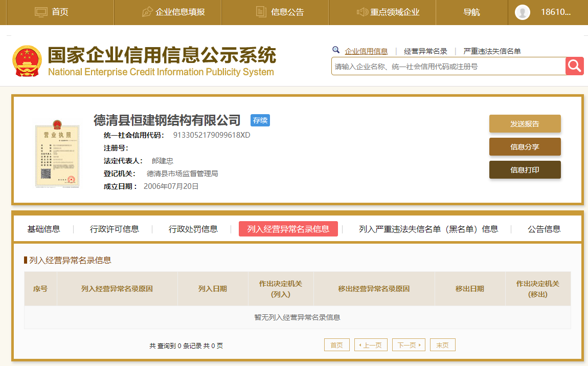The height and width of the screenshot is (366, 588).
Task: Select 企业信用信息 search type
Action: coord(367,51)
